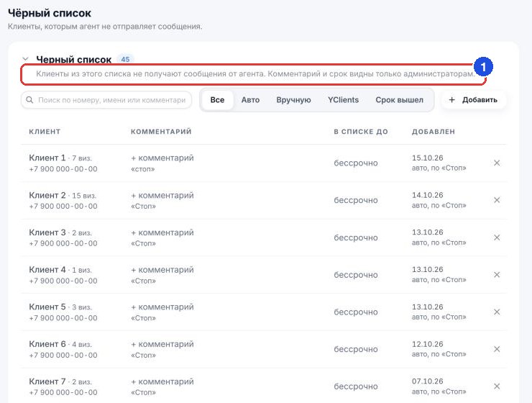The image size is (532, 403).
Task: Open the Клиент 2 name
Action: 47,195
